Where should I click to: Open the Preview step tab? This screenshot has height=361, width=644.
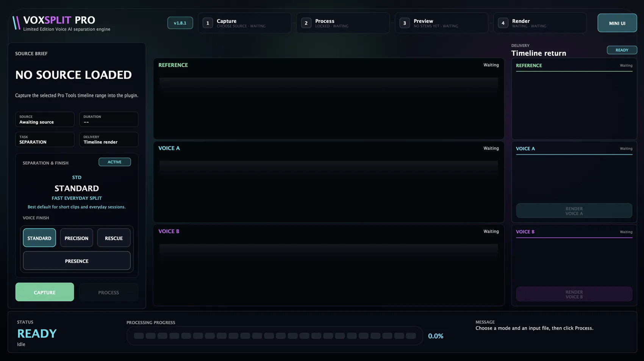tap(441, 23)
